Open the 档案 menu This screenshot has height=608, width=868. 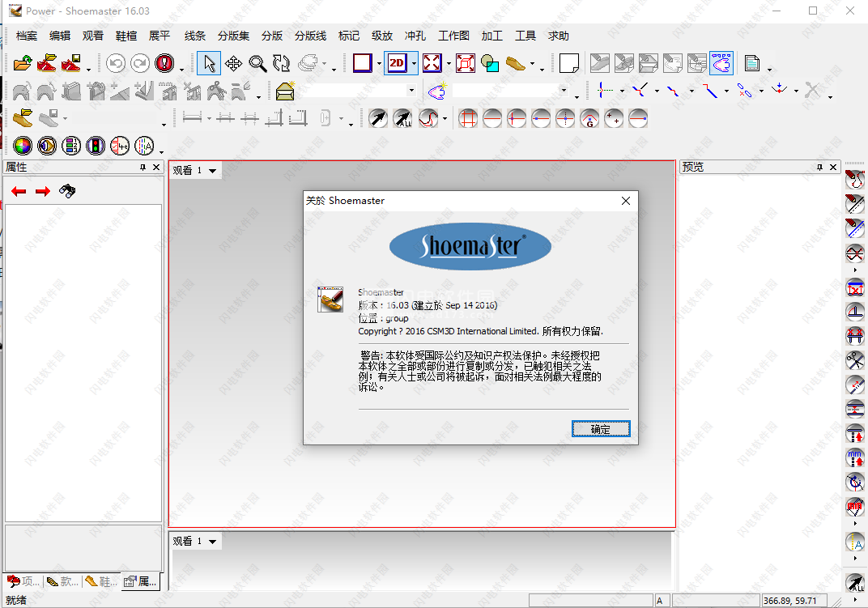27,36
